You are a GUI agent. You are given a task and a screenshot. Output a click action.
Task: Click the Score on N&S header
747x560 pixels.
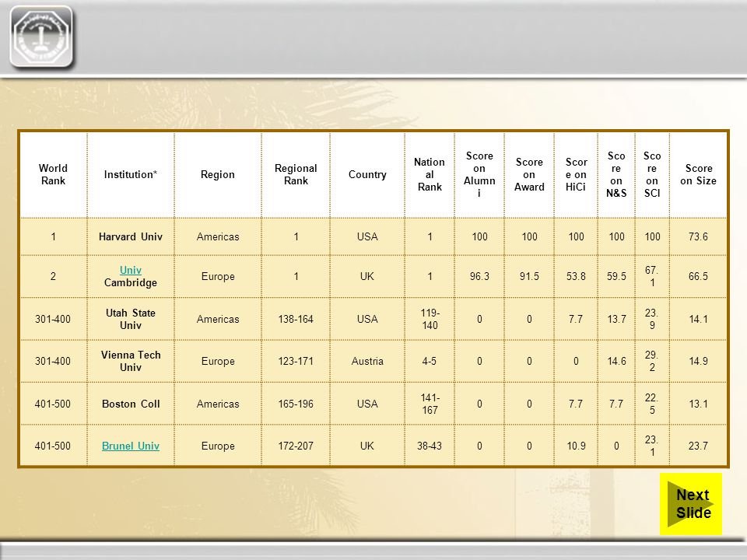tap(616, 174)
